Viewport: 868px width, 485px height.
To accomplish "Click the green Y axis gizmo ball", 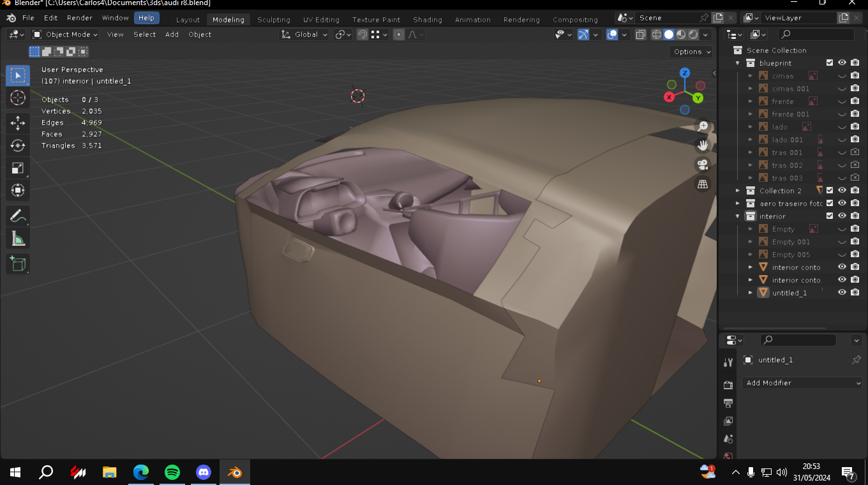I will 698,98.
